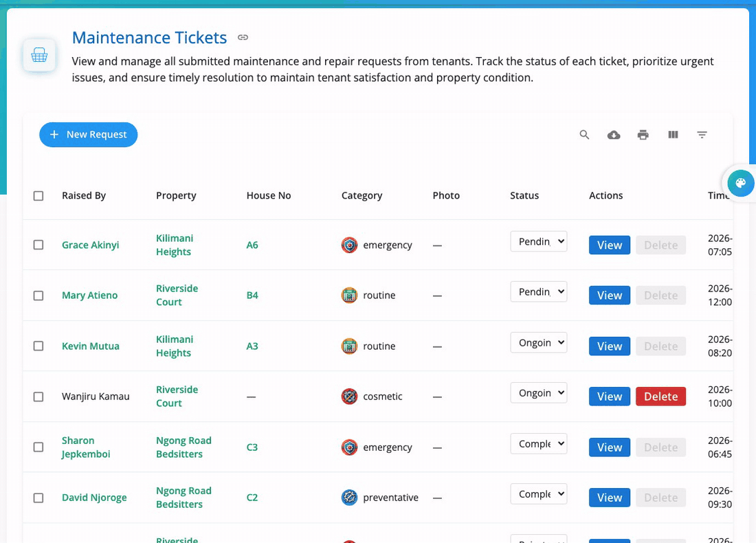Select David Njoroge row checkbox
The width and height of the screenshot is (756, 543).
[38, 498]
